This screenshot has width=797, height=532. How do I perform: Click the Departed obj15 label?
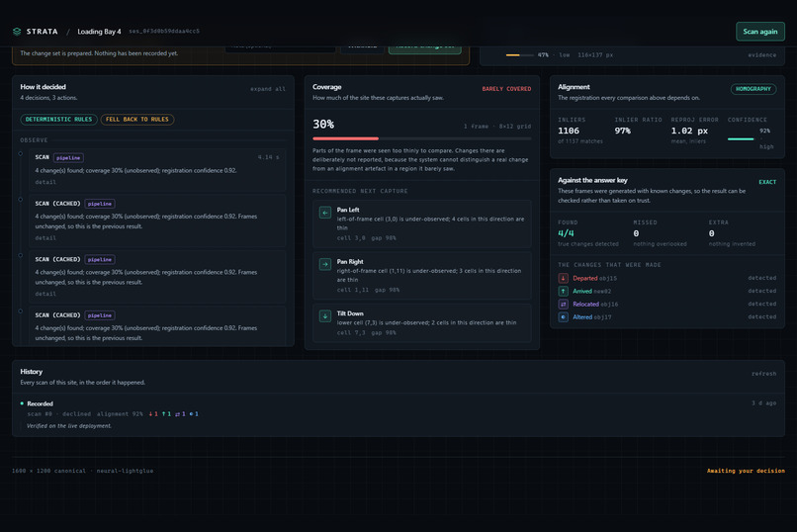pyautogui.click(x=594, y=279)
